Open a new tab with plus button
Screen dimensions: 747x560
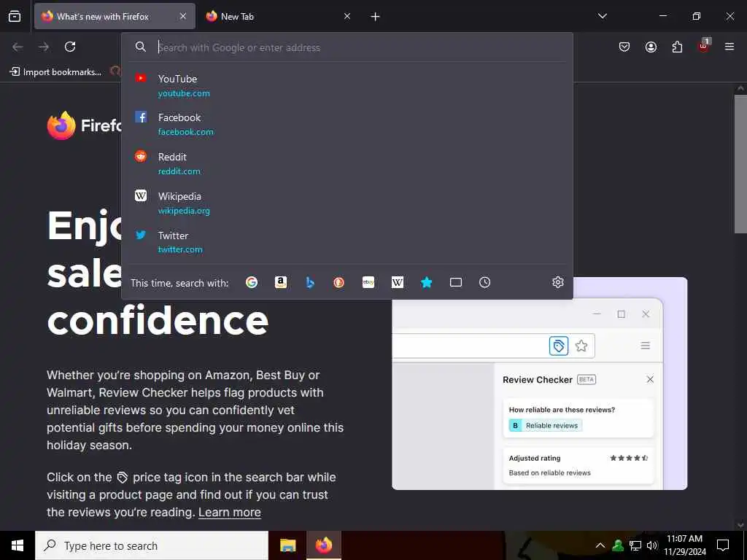coord(376,17)
